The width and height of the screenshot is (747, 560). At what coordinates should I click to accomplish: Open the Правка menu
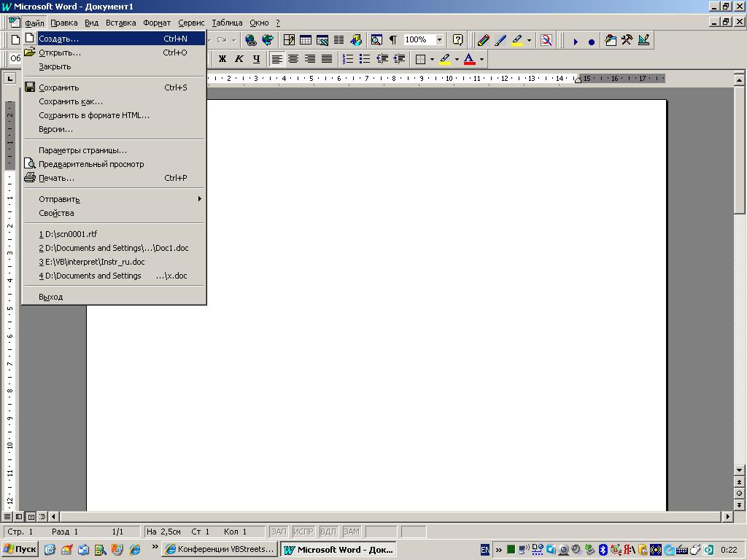(64, 23)
